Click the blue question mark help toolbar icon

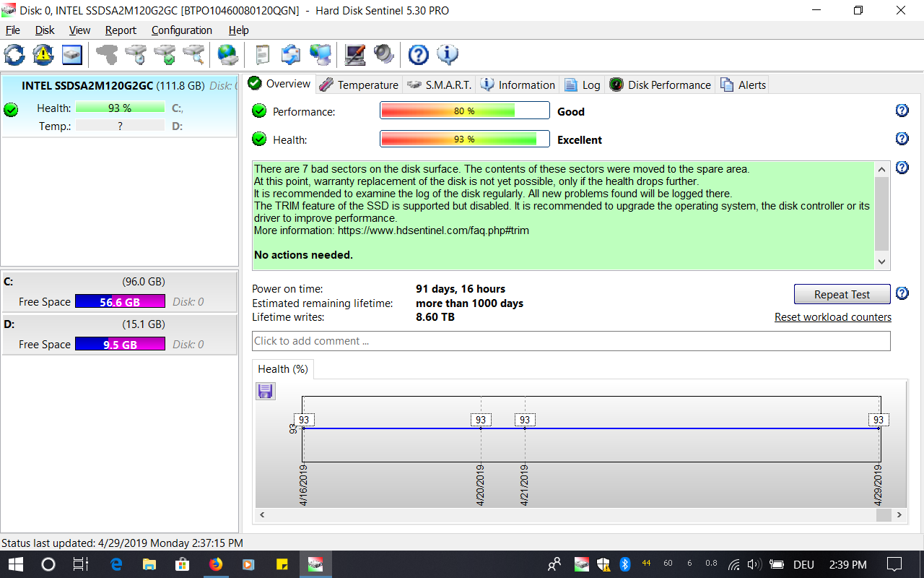(419, 54)
